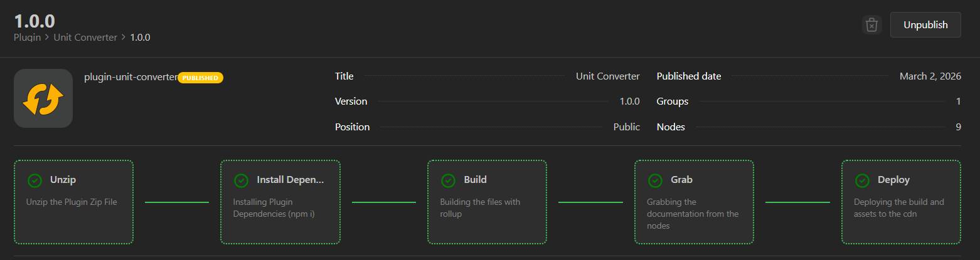Click the plugin-unit-converter name text

point(130,77)
